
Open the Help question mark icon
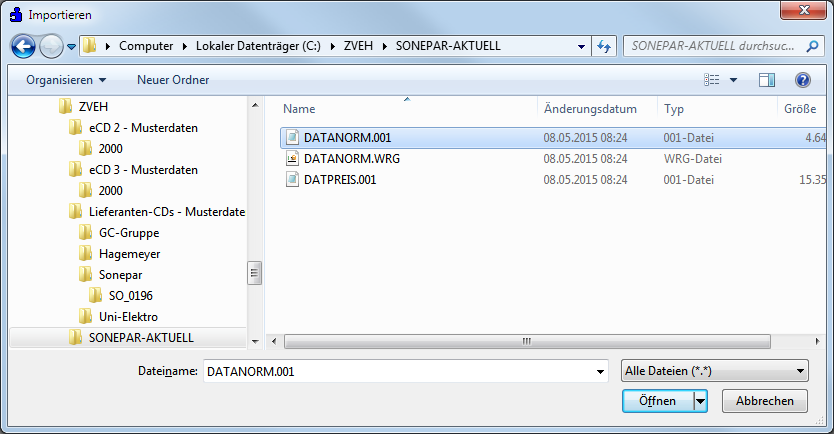coord(802,80)
